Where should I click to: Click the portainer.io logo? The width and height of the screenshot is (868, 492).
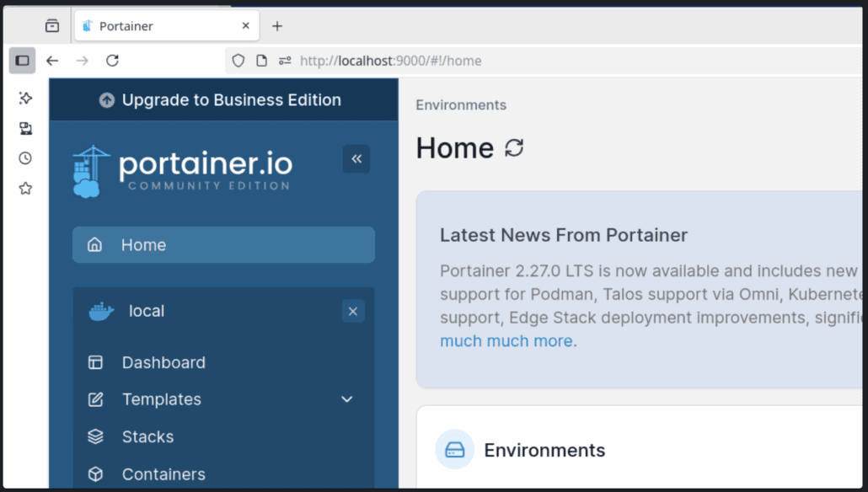tap(182, 171)
